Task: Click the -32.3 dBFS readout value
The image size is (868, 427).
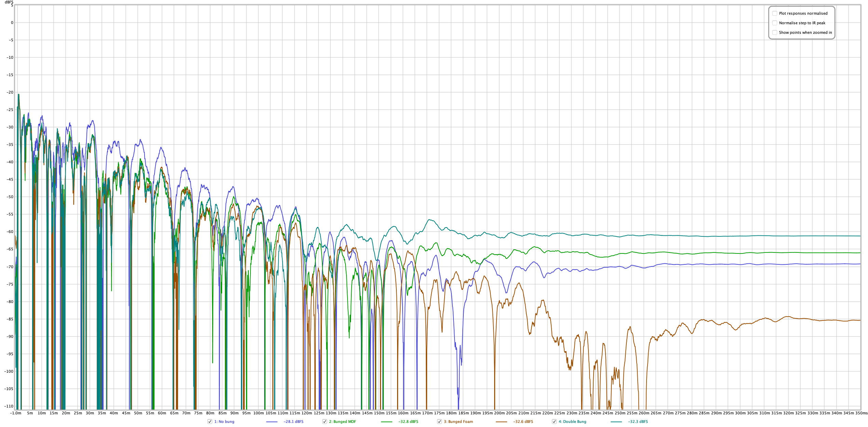Action: click(x=638, y=422)
